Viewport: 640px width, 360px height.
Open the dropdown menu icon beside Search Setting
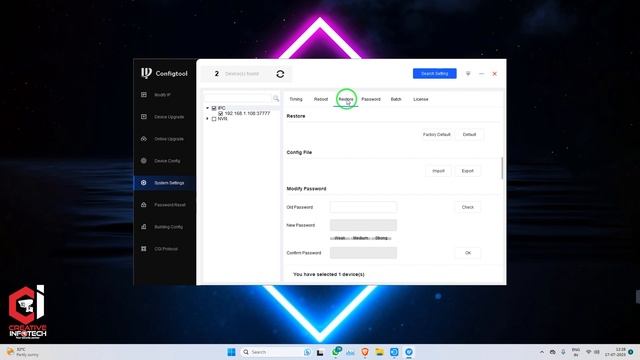tap(468, 73)
